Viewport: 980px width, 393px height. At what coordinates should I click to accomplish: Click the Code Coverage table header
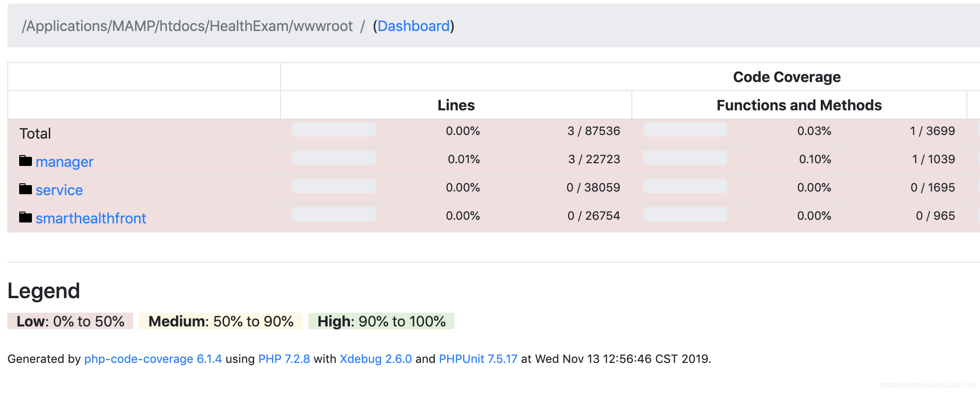[x=787, y=77]
